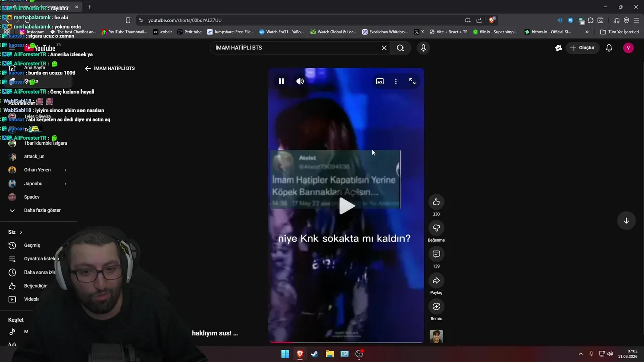The width and height of the screenshot is (644, 362).
Task: Open Steam from the taskbar
Action: [x=314, y=354]
